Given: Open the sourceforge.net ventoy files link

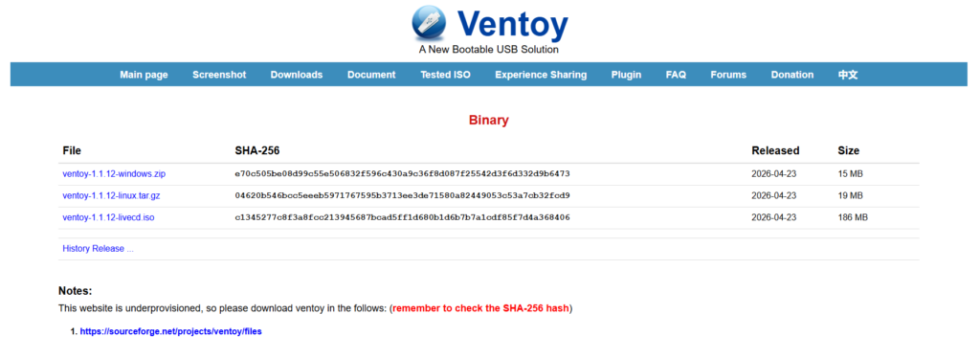Looking at the screenshot, I should click(170, 331).
